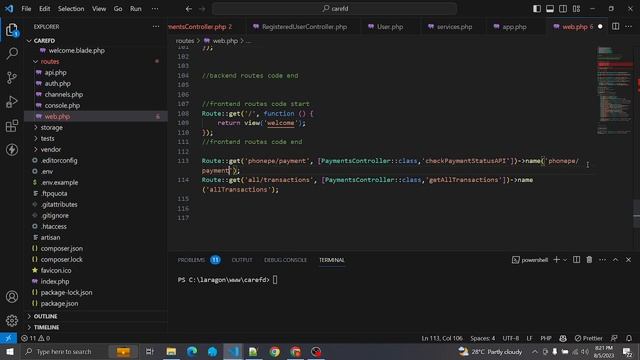Screen dimensions: 640x360
Task: Click PHP language mode in status bar
Action: click(x=546, y=338)
